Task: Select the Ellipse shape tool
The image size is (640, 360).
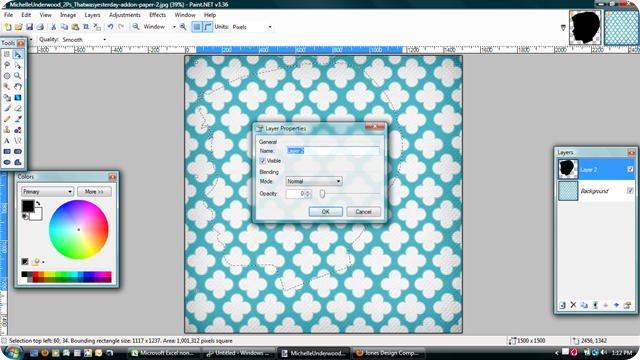Action: pyautogui.click(x=7, y=162)
